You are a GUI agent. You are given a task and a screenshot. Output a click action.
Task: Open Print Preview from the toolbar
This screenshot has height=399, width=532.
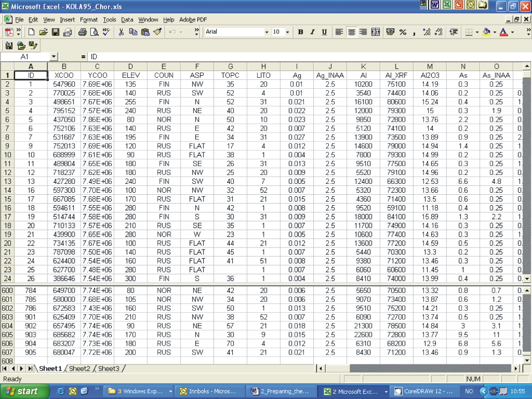click(x=94, y=32)
